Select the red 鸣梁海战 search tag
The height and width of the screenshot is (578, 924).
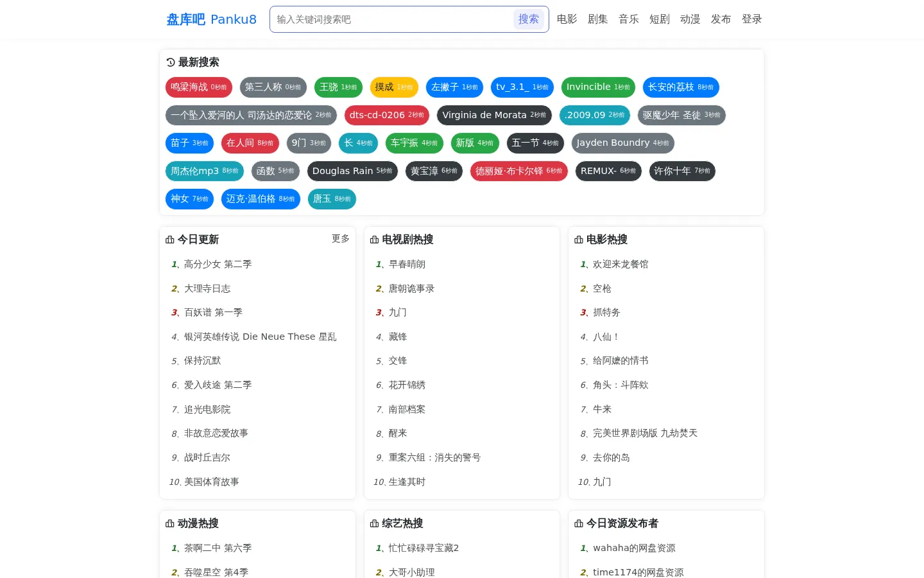(199, 87)
